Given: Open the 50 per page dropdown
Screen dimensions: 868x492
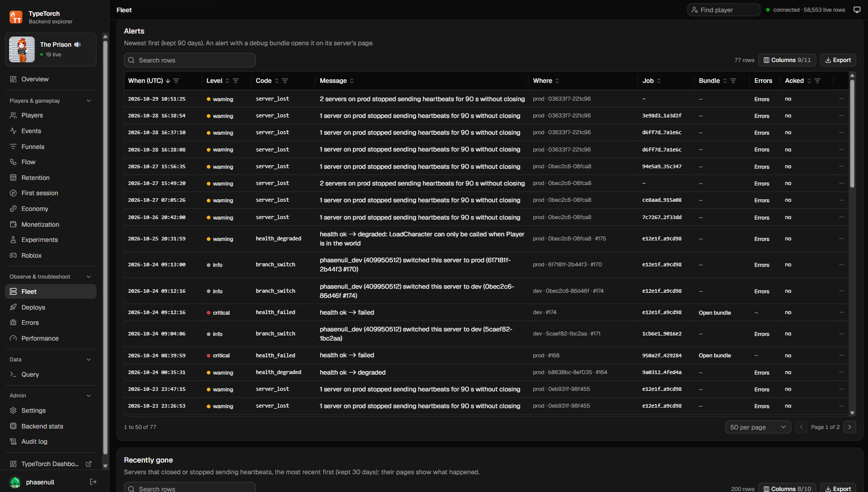Looking at the screenshot, I should 758,427.
